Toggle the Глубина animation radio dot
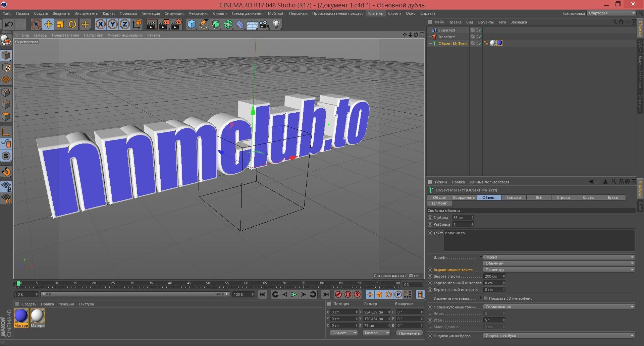 click(430, 218)
